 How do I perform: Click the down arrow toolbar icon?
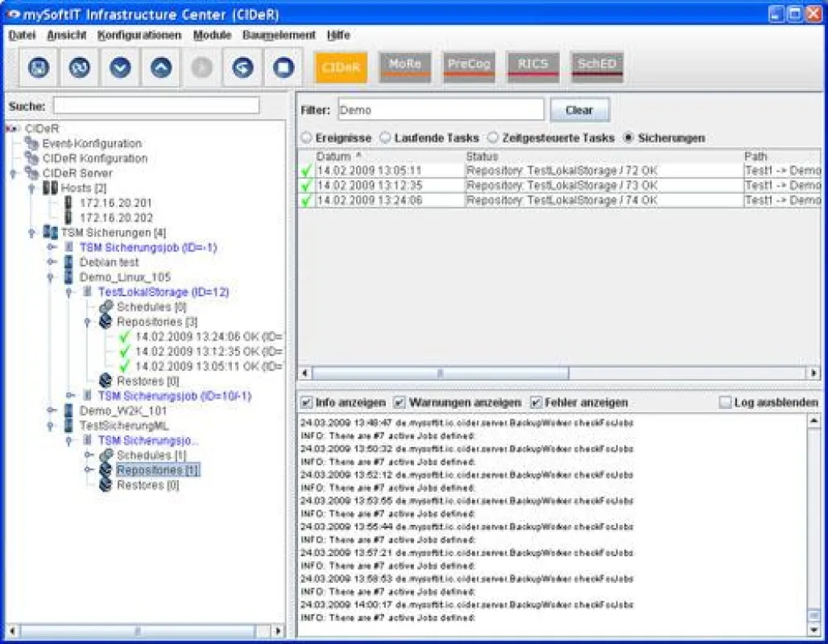[120, 68]
